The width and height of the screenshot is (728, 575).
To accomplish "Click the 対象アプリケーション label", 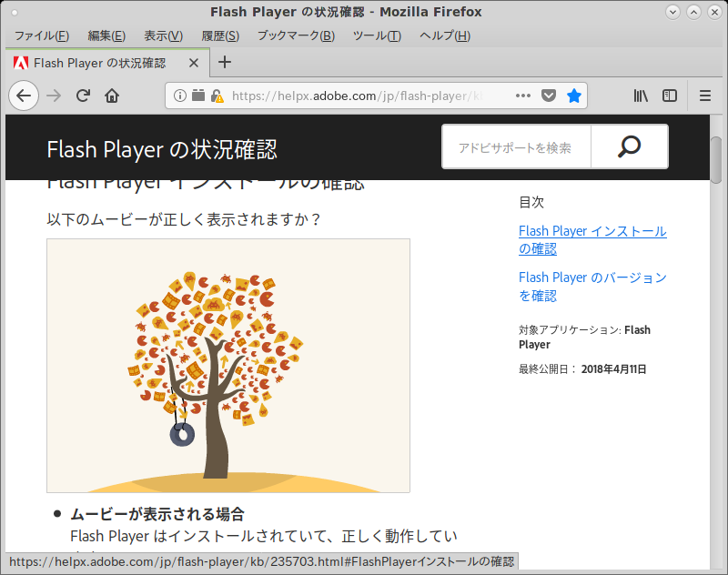I will [x=571, y=330].
